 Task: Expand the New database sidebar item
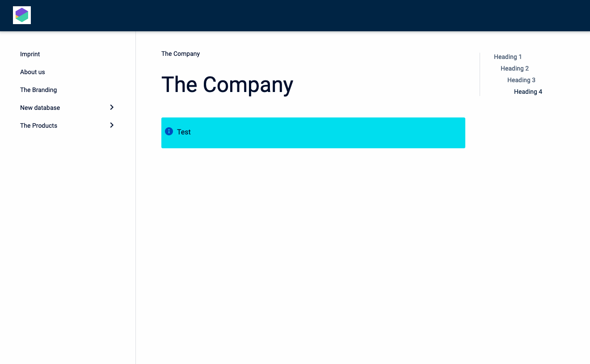[x=112, y=107]
